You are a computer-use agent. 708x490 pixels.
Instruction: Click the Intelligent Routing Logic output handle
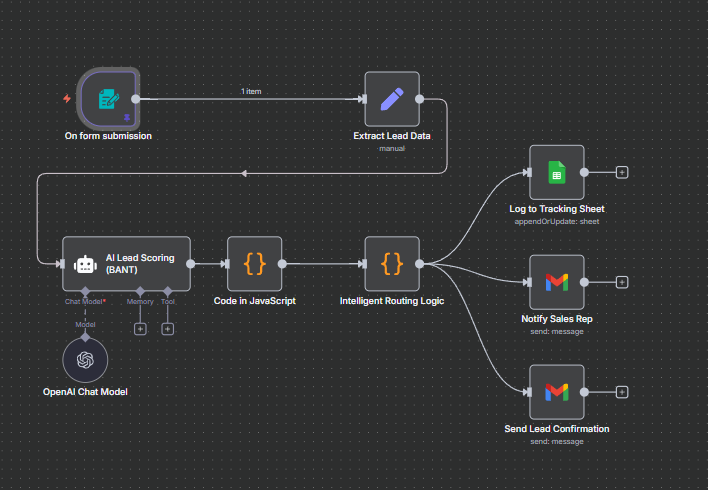point(420,264)
